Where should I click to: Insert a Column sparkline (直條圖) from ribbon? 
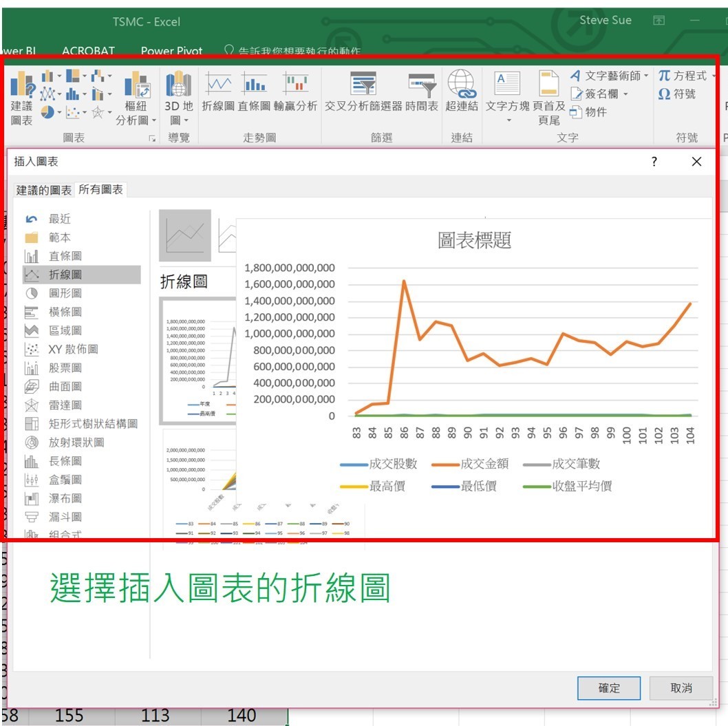pos(254,92)
